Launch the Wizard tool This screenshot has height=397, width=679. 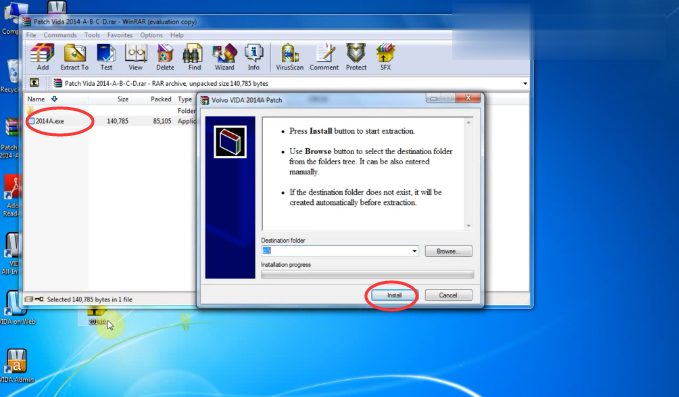pyautogui.click(x=224, y=57)
